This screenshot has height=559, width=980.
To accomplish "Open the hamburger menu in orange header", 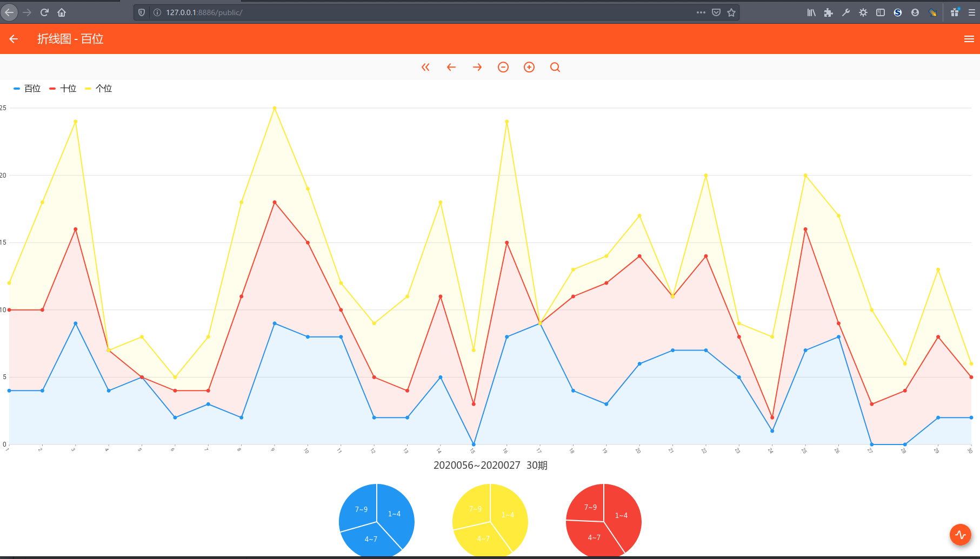I will pos(969,39).
